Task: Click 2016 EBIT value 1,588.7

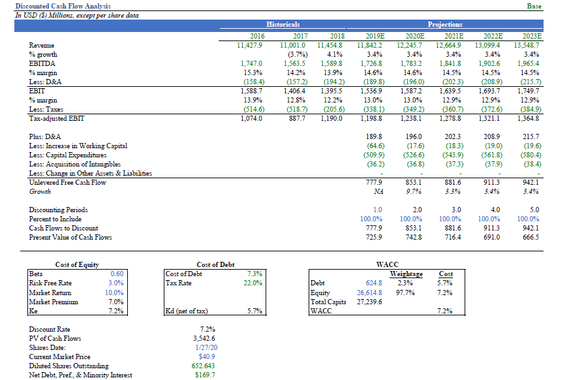Action: tap(251, 91)
